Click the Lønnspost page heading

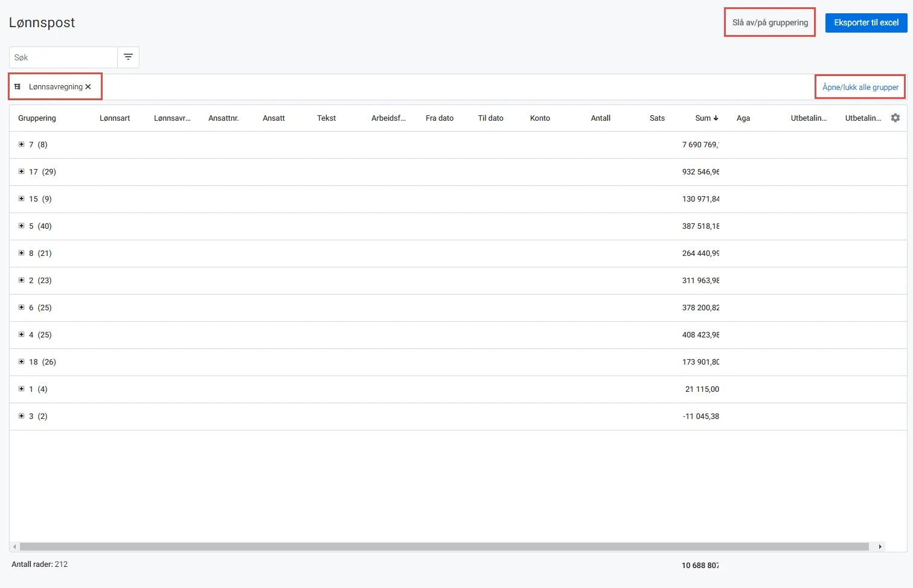(42, 22)
